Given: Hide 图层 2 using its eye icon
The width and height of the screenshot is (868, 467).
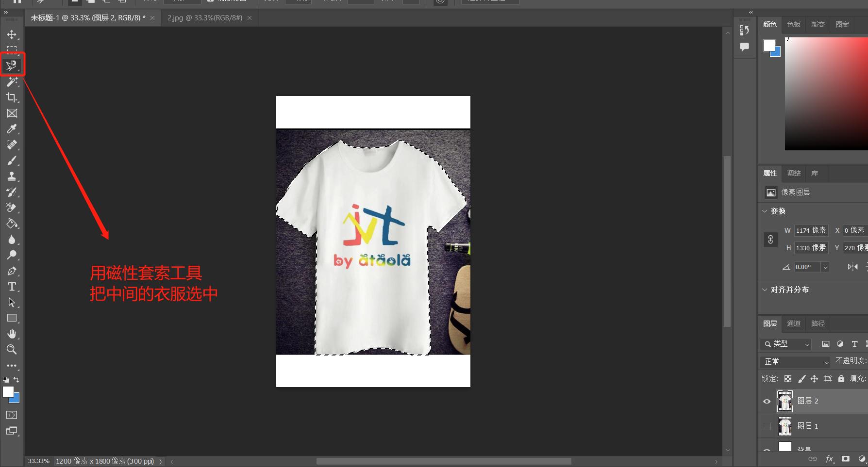Looking at the screenshot, I should (x=767, y=401).
